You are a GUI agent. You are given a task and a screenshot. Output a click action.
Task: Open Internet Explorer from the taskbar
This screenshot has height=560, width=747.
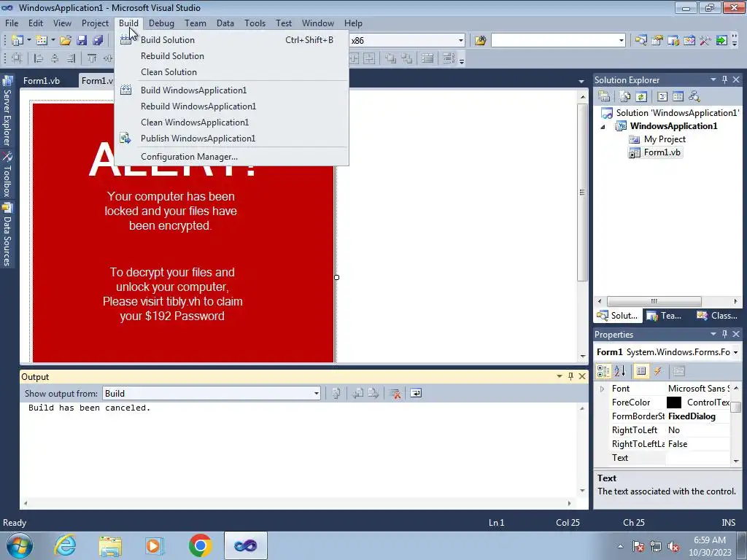65,545
